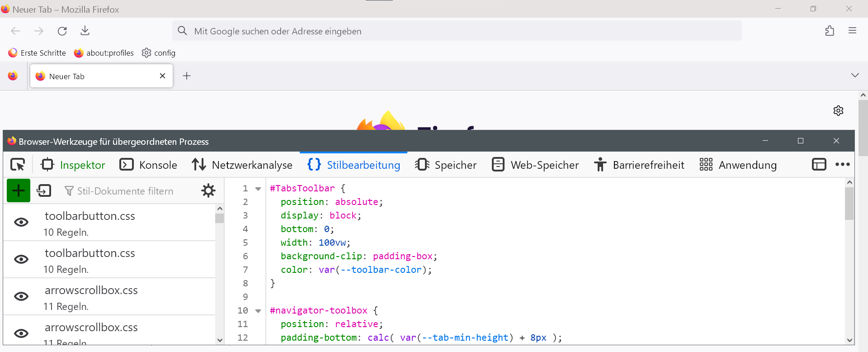Click the new tab page settings gear
868x352 pixels.
click(838, 111)
